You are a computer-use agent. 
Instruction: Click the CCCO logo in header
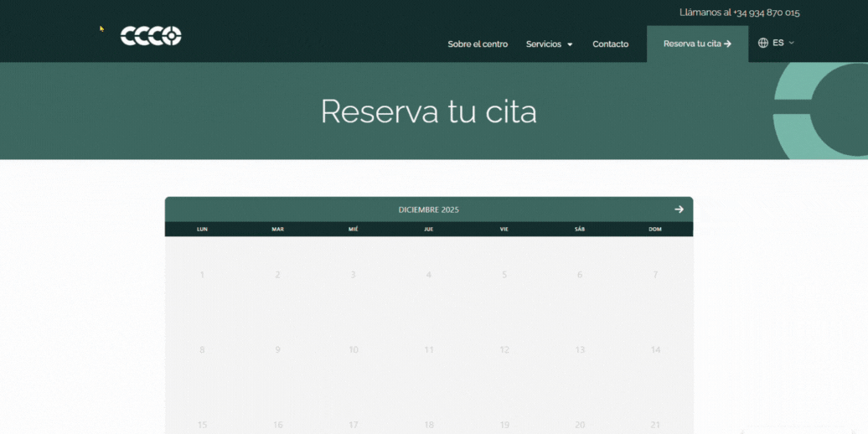click(x=151, y=36)
